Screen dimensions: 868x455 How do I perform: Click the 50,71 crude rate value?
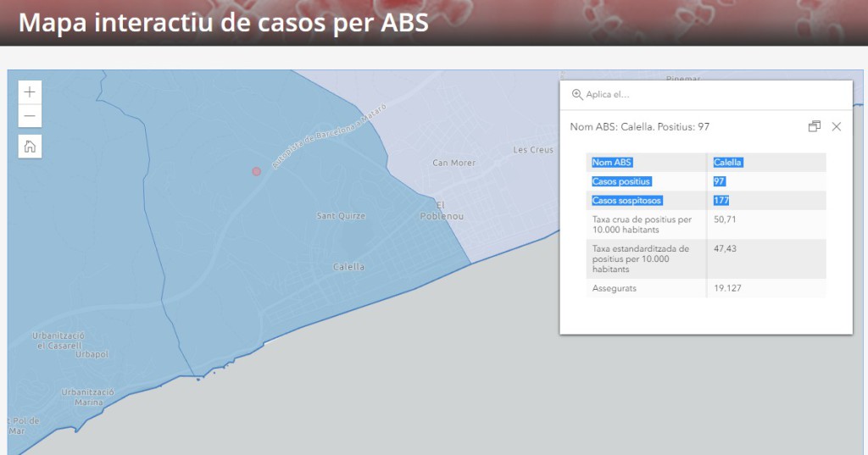click(725, 219)
